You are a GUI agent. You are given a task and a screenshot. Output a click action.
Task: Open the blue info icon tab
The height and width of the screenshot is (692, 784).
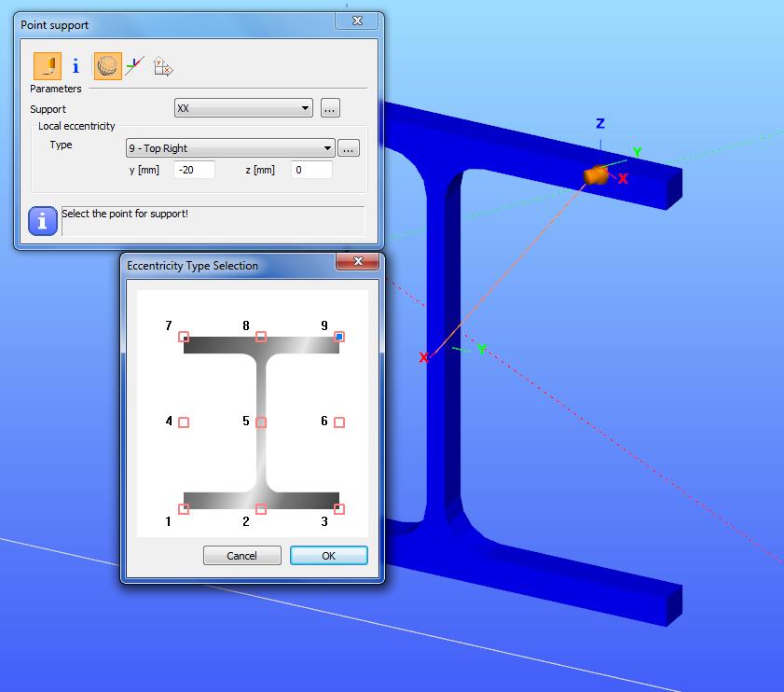point(76,66)
